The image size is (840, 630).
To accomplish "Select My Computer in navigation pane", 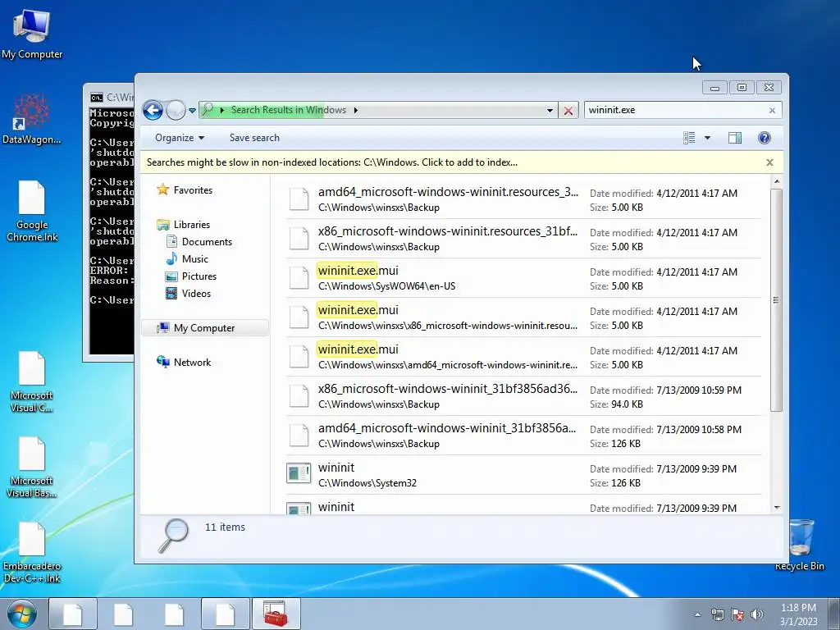I will pos(205,328).
